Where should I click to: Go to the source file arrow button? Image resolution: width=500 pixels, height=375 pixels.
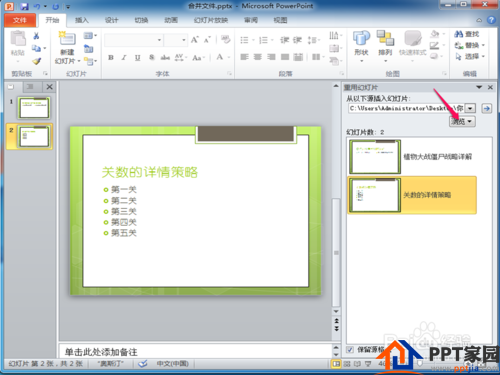(x=487, y=108)
